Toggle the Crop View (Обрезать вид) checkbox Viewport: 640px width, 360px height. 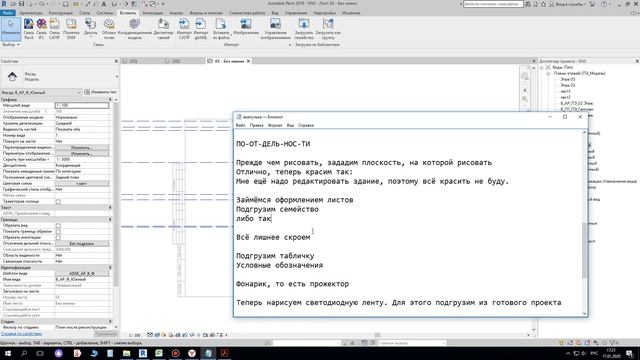(58, 225)
